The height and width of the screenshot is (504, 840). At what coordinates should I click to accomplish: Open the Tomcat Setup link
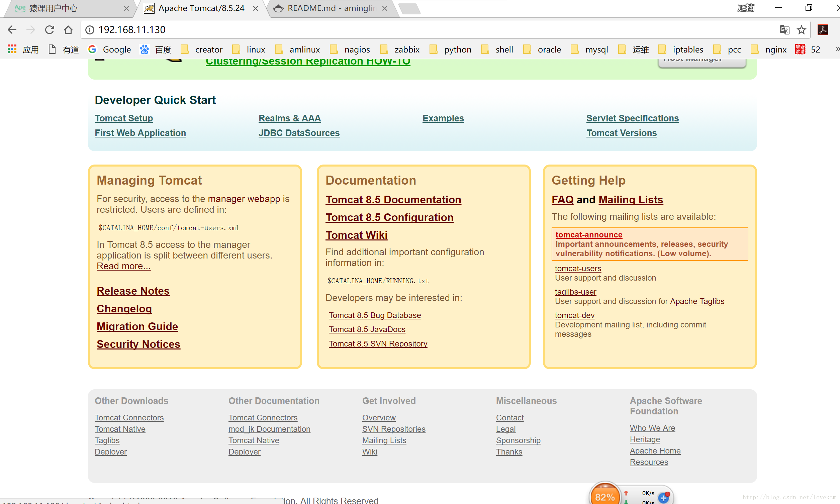124,118
